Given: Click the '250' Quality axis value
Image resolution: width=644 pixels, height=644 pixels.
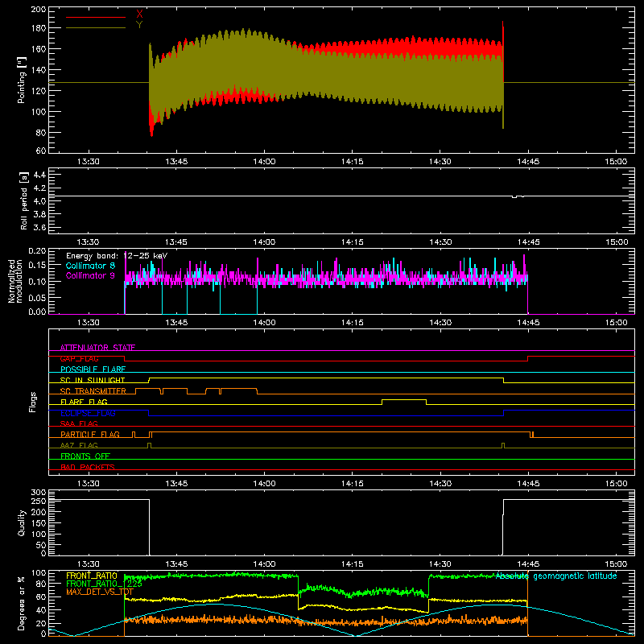Looking at the screenshot, I should (x=39, y=501).
